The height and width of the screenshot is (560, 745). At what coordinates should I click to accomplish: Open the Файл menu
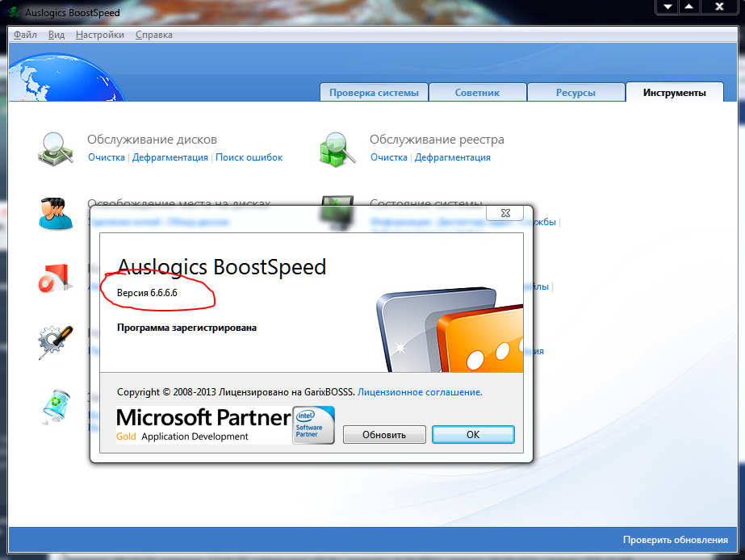pos(25,35)
